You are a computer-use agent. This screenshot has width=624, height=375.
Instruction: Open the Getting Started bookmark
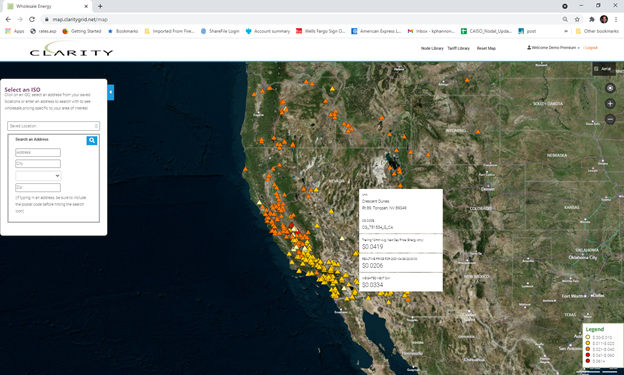pyautogui.click(x=82, y=31)
